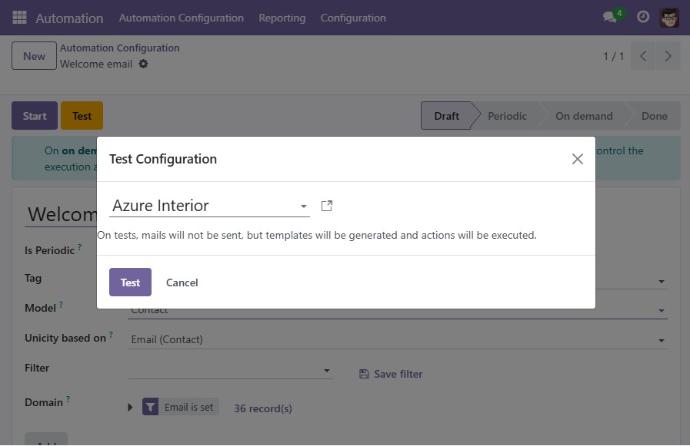Click the gear icon beside Welcome email
This screenshot has height=446, width=690.
pyautogui.click(x=143, y=64)
